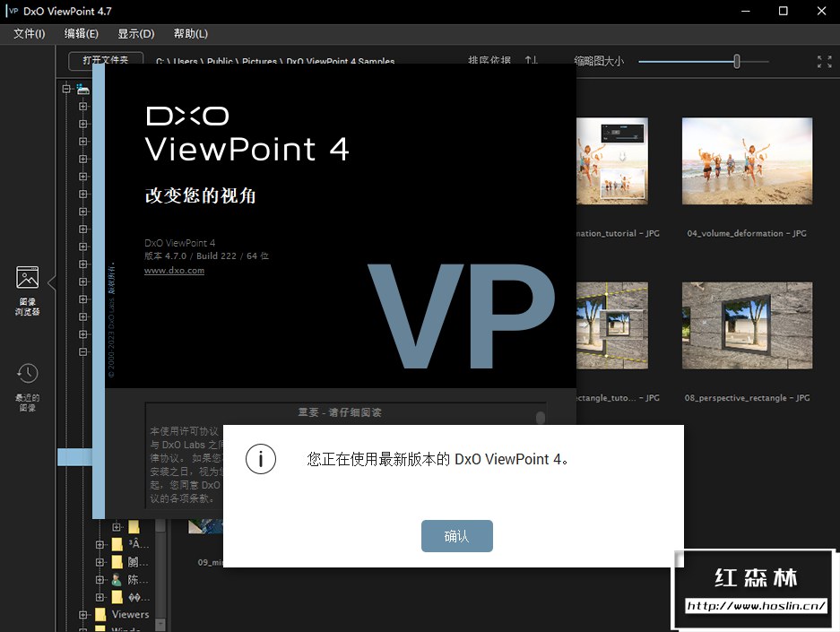Open the 帮助 menu
This screenshot has width=840, height=632.
pyautogui.click(x=191, y=34)
